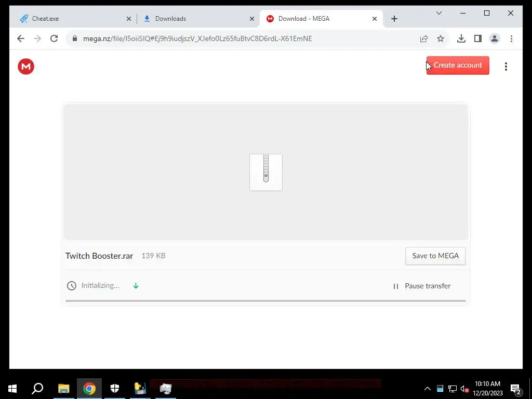Click the muted volume tray icon

tap(464, 389)
